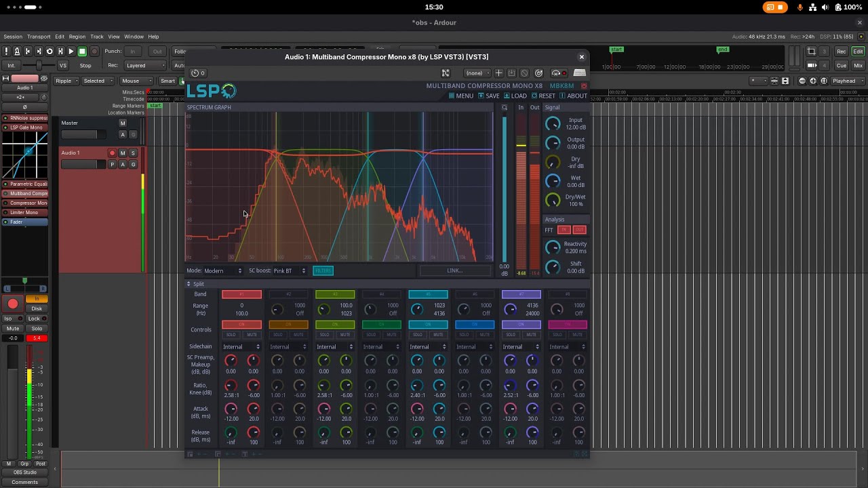Click the red power icon next to MBK8M
Image resolution: width=868 pixels, height=488 pixels.
point(584,86)
